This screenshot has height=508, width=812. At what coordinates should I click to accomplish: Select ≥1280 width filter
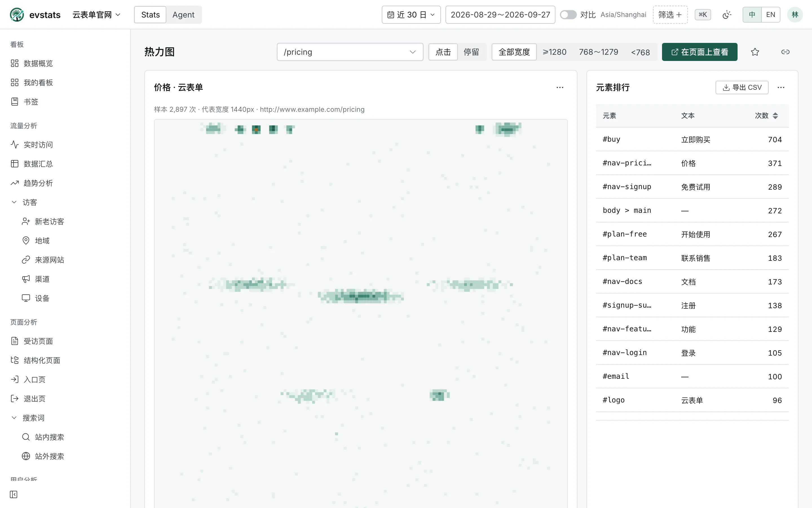click(554, 52)
